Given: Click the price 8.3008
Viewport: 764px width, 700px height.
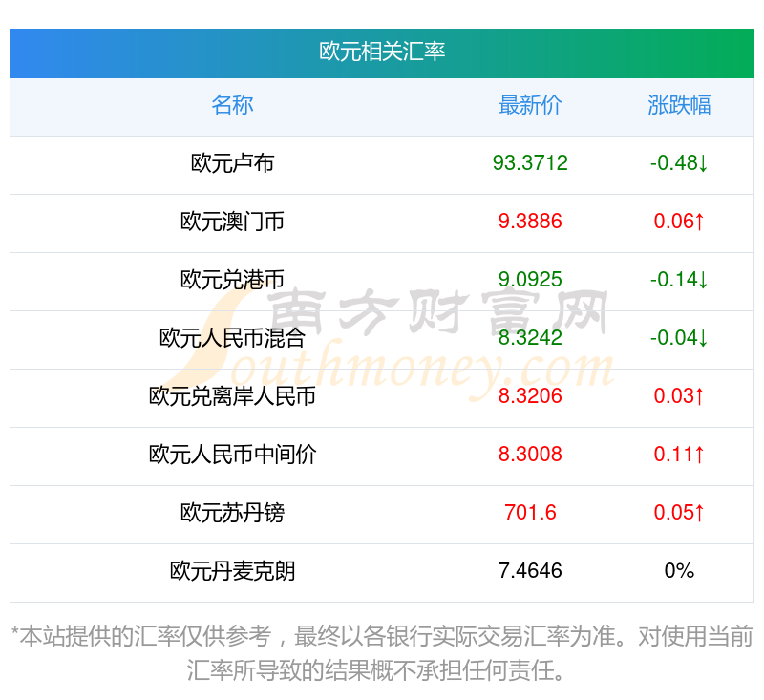Looking at the screenshot, I should (x=530, y=454).
